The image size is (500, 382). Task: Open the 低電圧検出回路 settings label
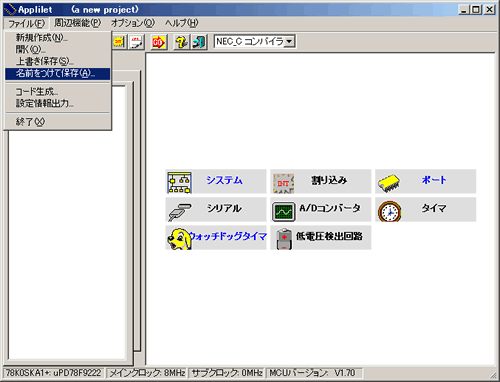click(329, 236)
